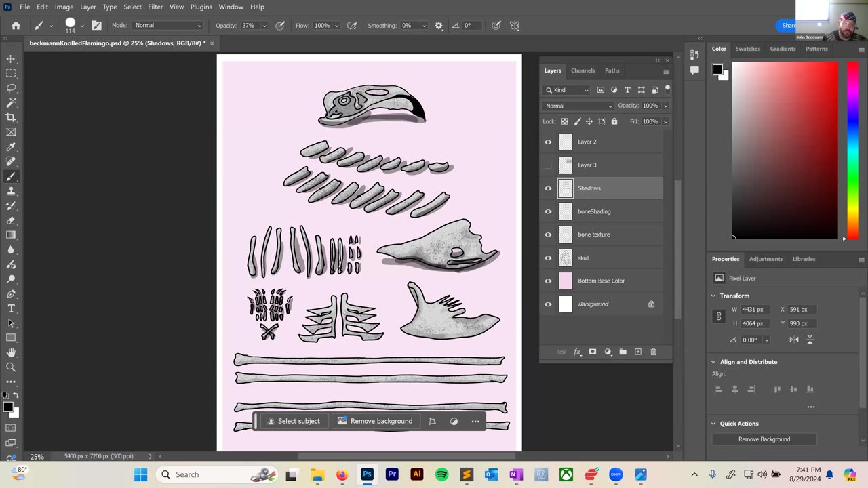Click Remove background in the task bar

[375, 421]
